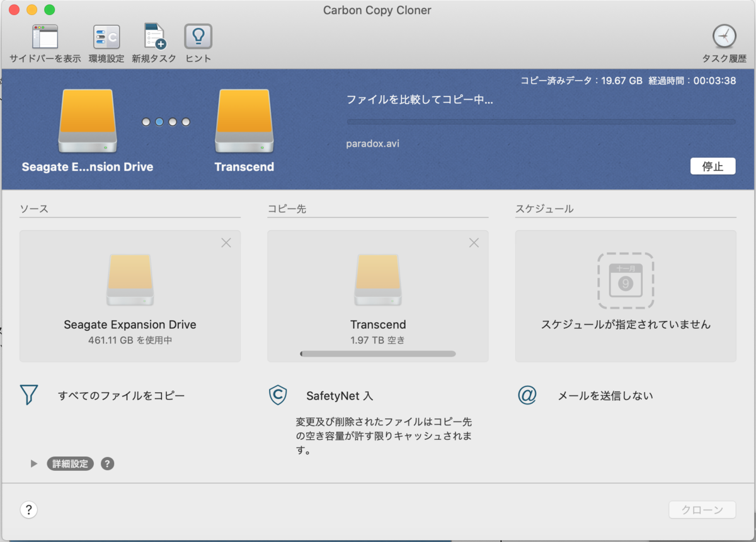Click the schedule calendar icon
The width and height of the screenshot is (756, 542).
click(626, 281)
